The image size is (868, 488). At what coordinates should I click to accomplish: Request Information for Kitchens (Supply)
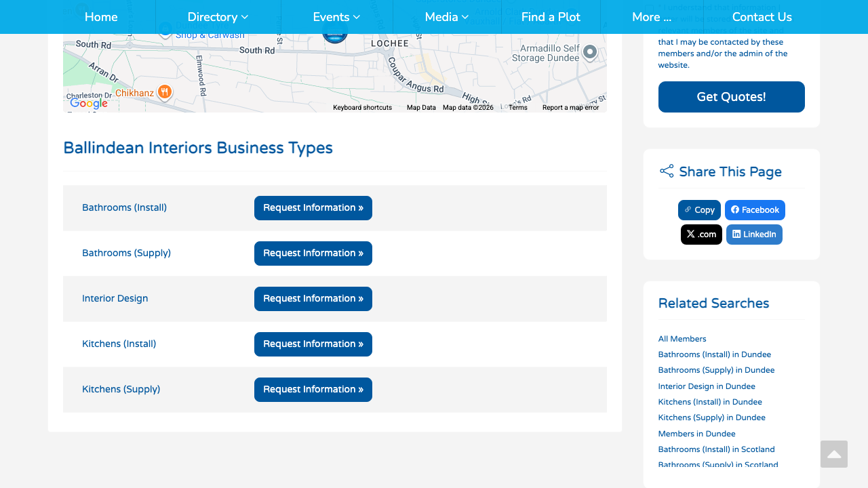pos(313,390)
